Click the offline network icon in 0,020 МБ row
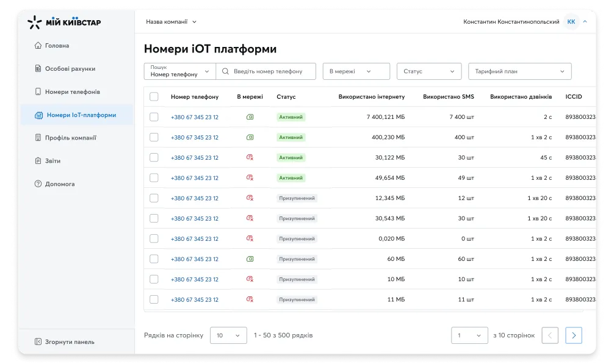The width and height of the screenshot is (614, 364). click(x=250, y=238)
